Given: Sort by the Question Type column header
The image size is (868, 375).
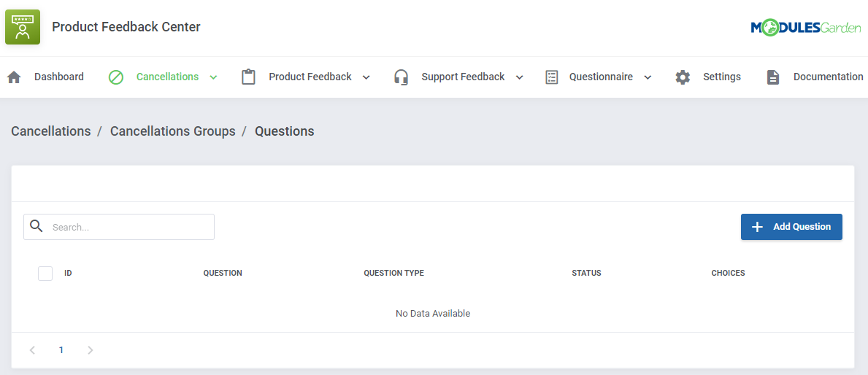Looking at the screenshot, I should (393, 274).
